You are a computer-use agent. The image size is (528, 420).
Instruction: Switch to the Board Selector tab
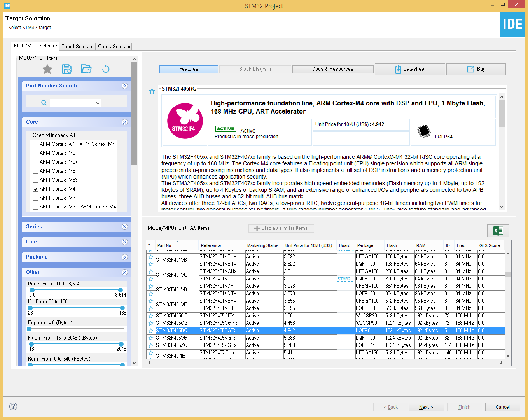pyautogui.click(x=78, y=46)
